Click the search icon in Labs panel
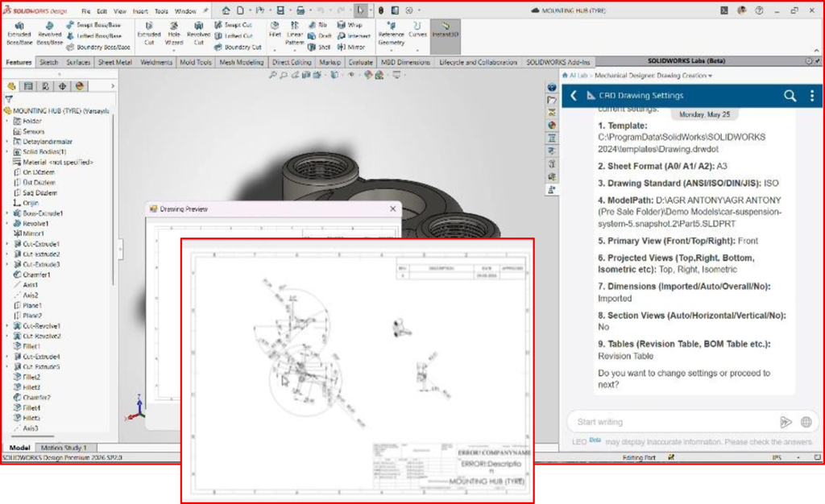Screen dimensions: 825x504 [790, 96]
